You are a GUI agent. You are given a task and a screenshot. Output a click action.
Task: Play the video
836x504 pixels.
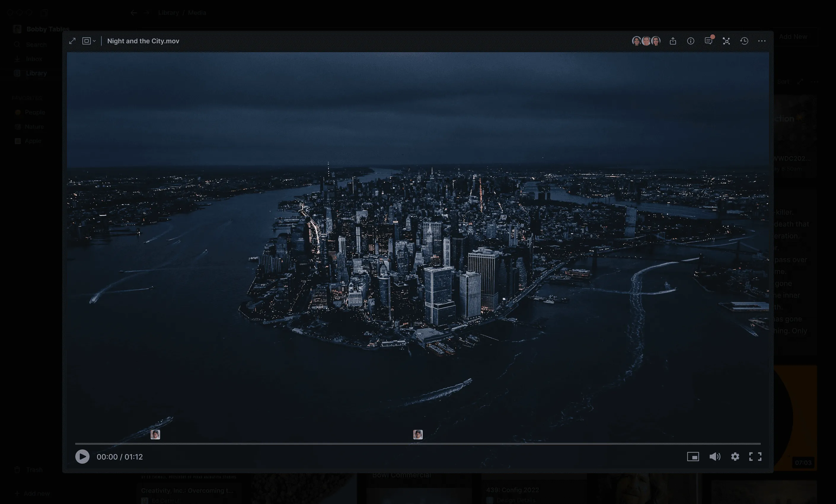(82, 457)
